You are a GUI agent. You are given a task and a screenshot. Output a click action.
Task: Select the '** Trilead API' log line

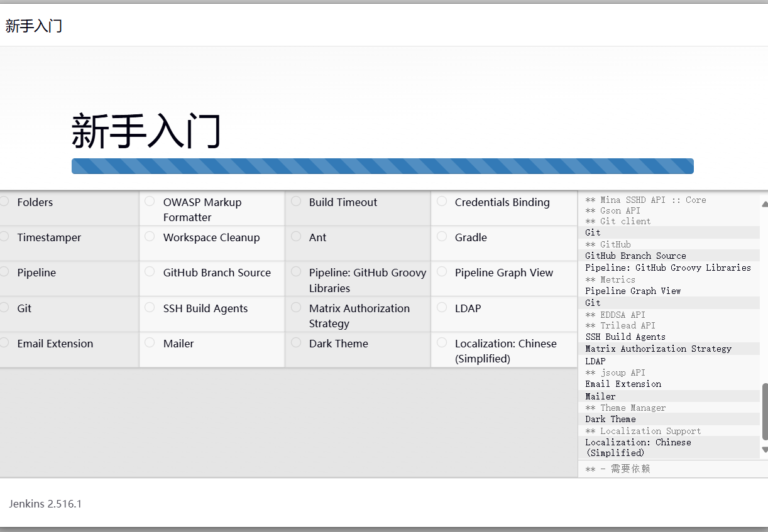(x=620, y=325)
